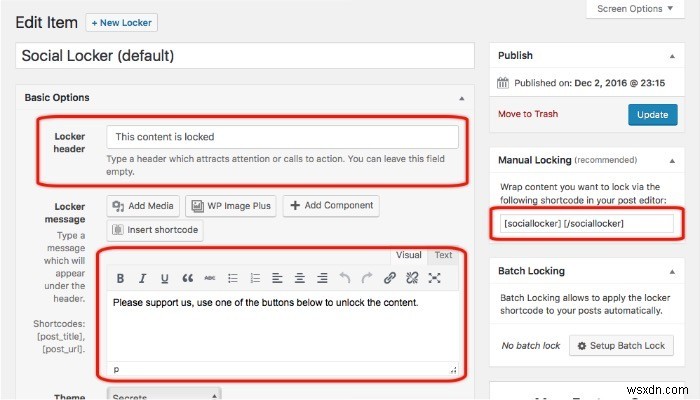Collapse the Basic Options panel

462,98
